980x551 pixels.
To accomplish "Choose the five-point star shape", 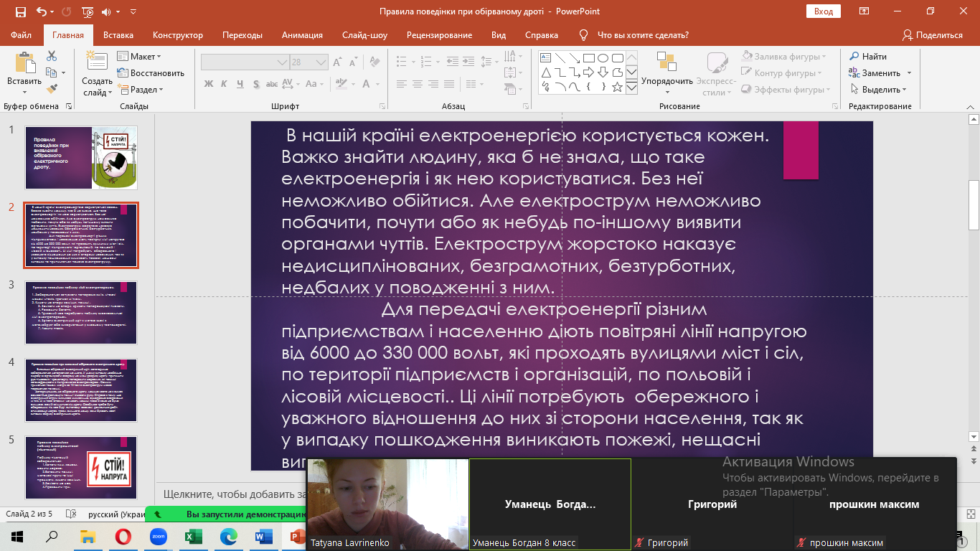I will click(617, 87).
